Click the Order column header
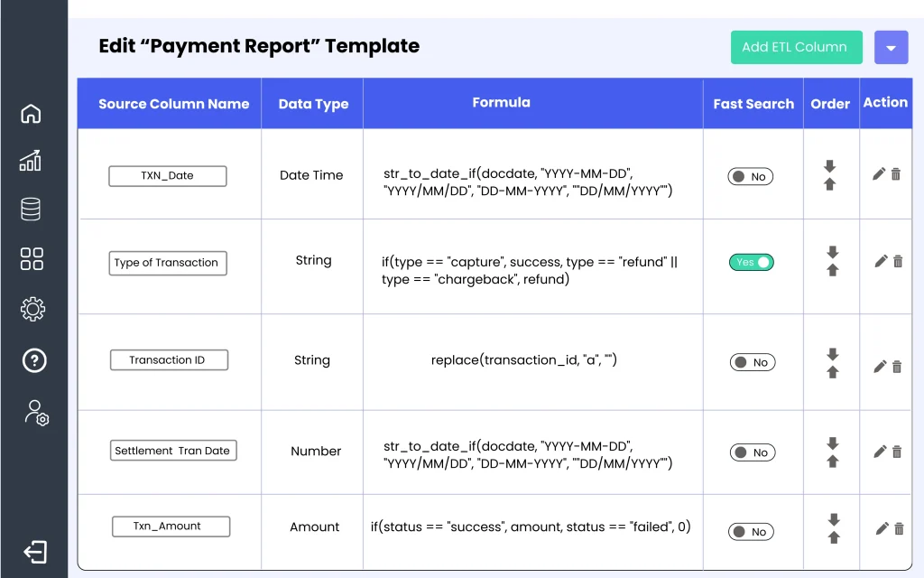The width and height of the screenshot is (924, 578). coord(830,104)
